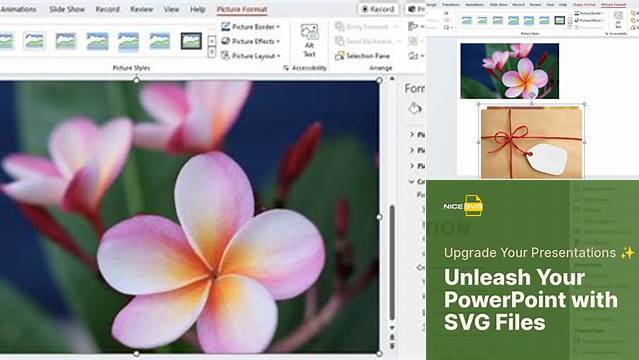639x360 pixels.
Task: Open the Help tab
Action: [x=198, y=9]
